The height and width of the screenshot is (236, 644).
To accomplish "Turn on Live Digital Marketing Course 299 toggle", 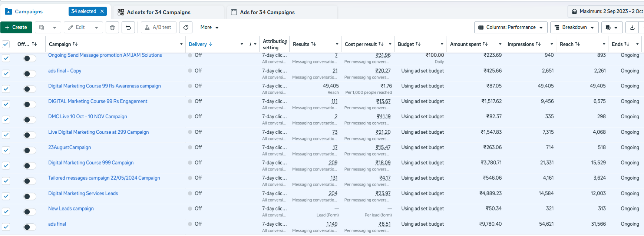I will tap(30, 135).
